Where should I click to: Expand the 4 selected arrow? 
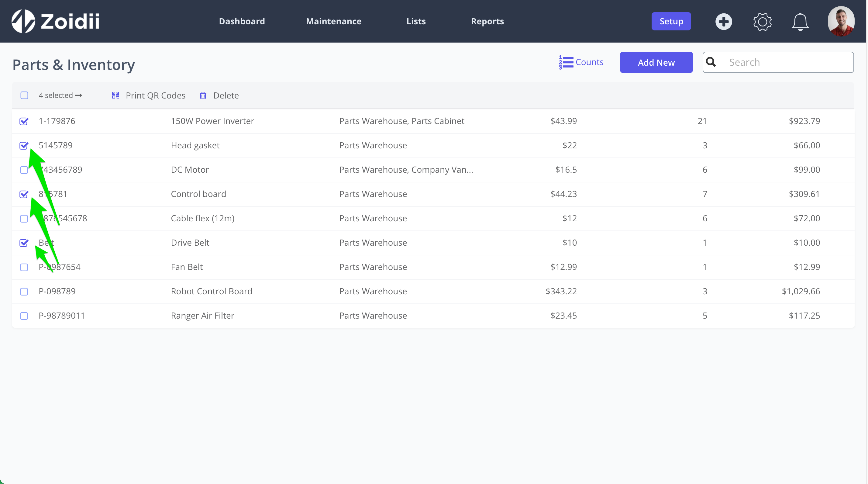78,95
